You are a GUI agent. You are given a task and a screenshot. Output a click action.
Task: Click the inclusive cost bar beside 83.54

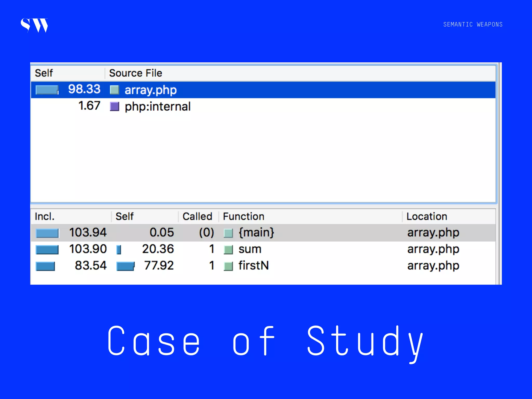45,266
